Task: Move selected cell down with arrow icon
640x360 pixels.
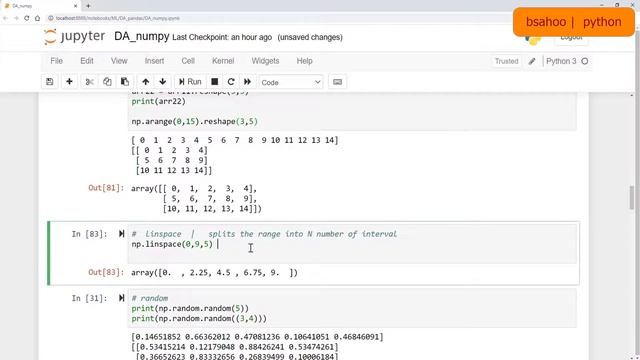Action: tap(162, 82)
